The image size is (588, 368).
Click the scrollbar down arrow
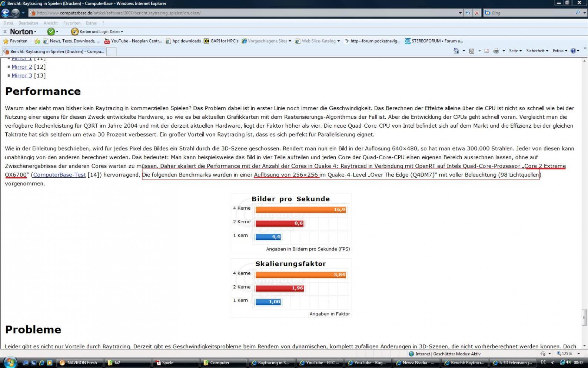coord(584,346)
